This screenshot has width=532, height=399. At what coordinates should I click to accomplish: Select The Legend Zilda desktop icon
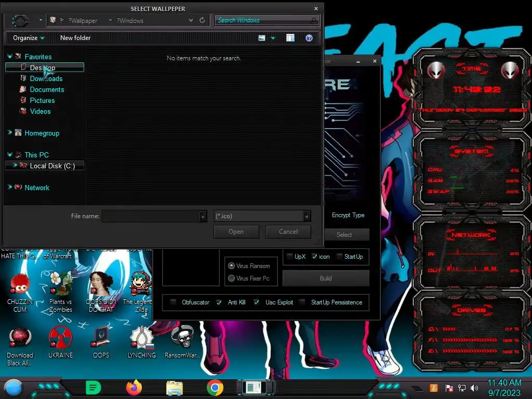(x=139, y=293)
